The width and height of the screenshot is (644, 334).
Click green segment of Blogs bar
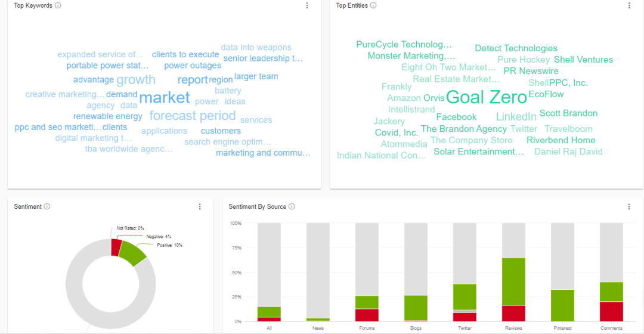(x=416, y=308)
